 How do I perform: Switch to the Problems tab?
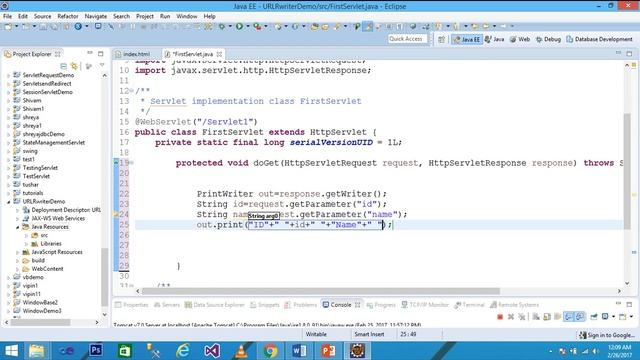pos(301,305)
